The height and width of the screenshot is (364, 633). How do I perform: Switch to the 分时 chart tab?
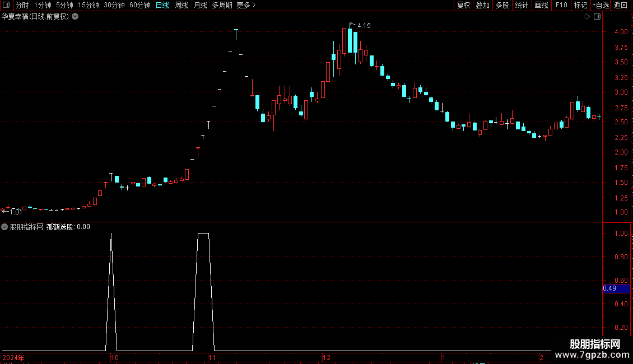pos(22,5)
